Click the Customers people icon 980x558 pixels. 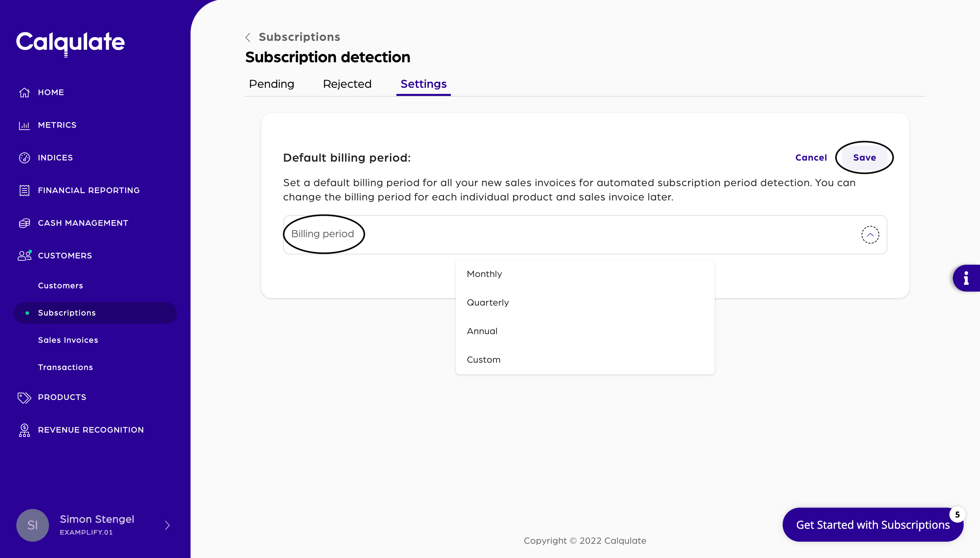[x=24, y=256]
